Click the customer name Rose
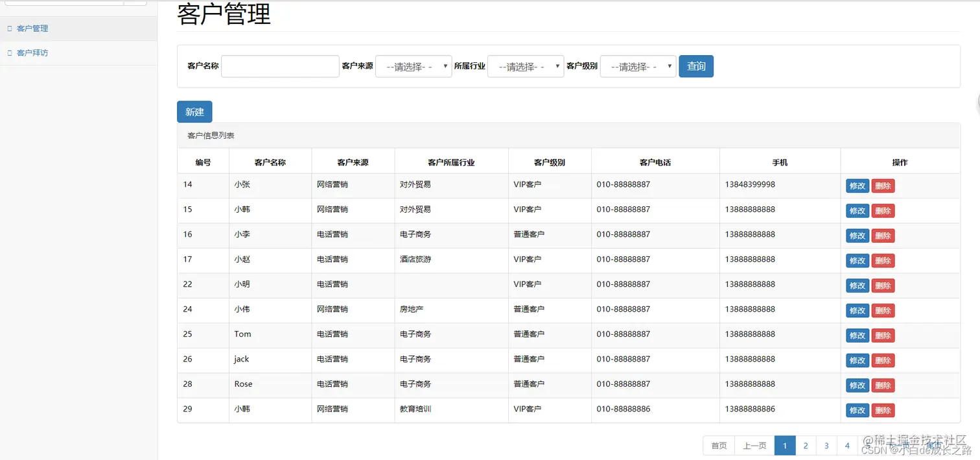Screen dimensions: 980x460 tap(243, 384)
